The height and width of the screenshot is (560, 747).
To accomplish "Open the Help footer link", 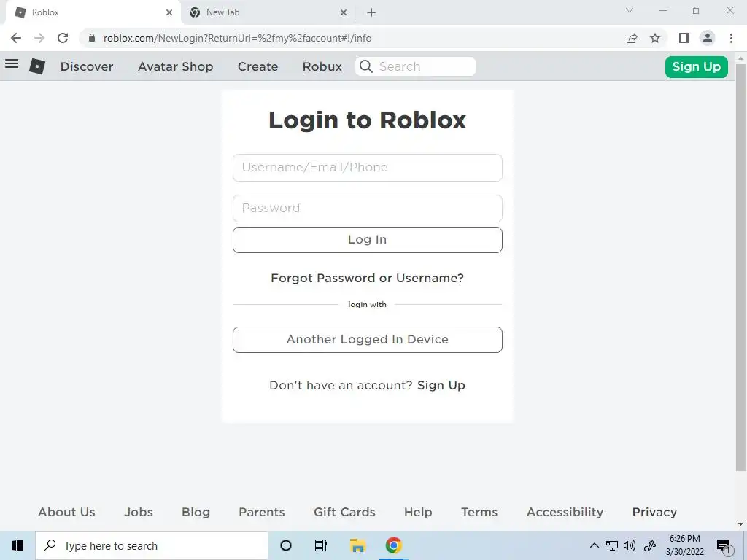I will (x=418, y=512).
